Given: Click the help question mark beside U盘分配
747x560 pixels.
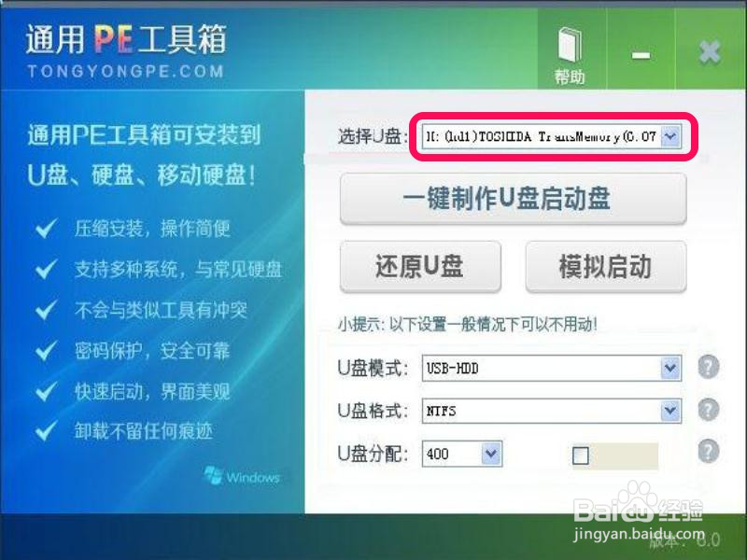Looking at the screenshot, I should pyautogui.click(x=709, y=451).
